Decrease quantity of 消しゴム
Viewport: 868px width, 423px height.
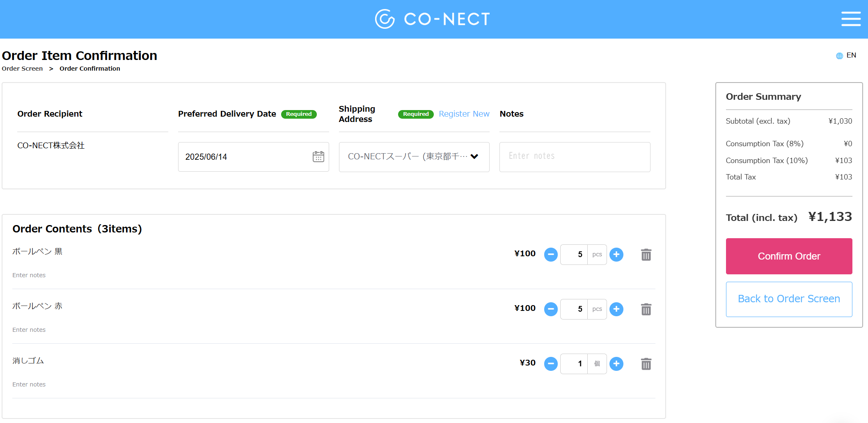pyautogui.click(x=551, y=364)
